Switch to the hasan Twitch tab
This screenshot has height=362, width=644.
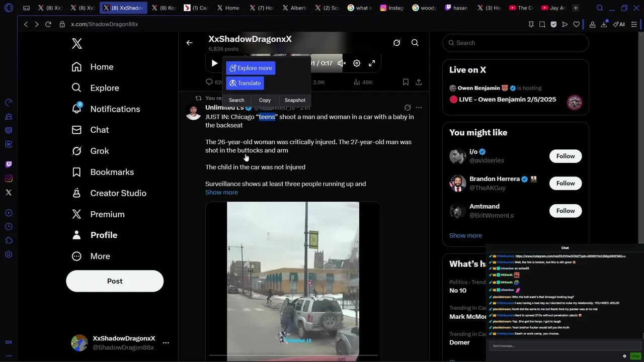point(456,8)
